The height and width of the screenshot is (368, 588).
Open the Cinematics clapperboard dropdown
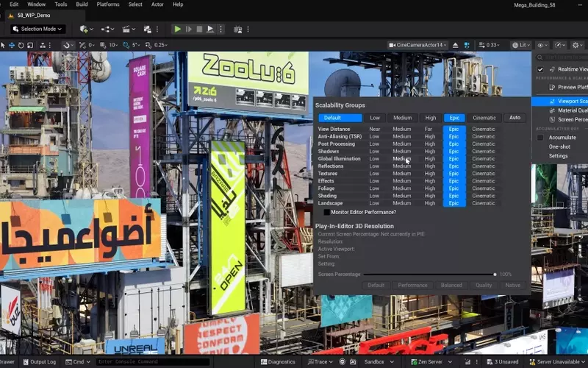coord(129,29)
